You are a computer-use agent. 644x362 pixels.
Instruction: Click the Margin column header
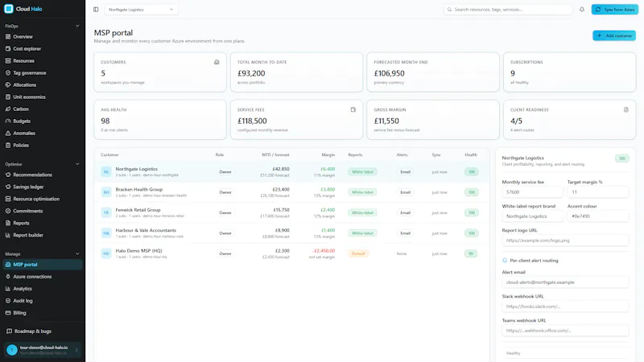click(x=328, y=154)
